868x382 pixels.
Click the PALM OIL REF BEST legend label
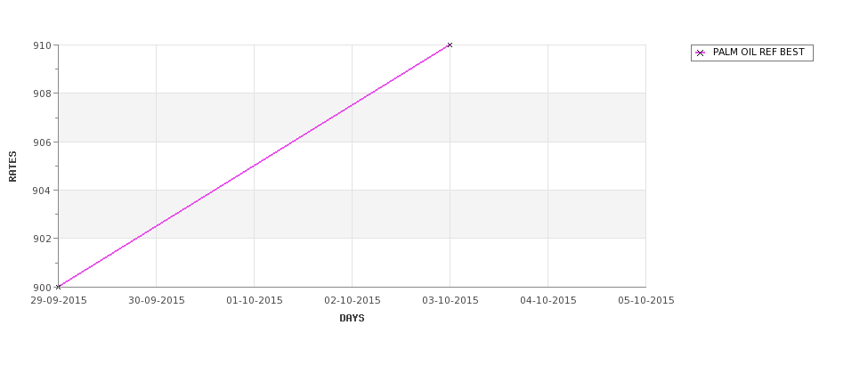pyautogui.click(x=758, y=53)
